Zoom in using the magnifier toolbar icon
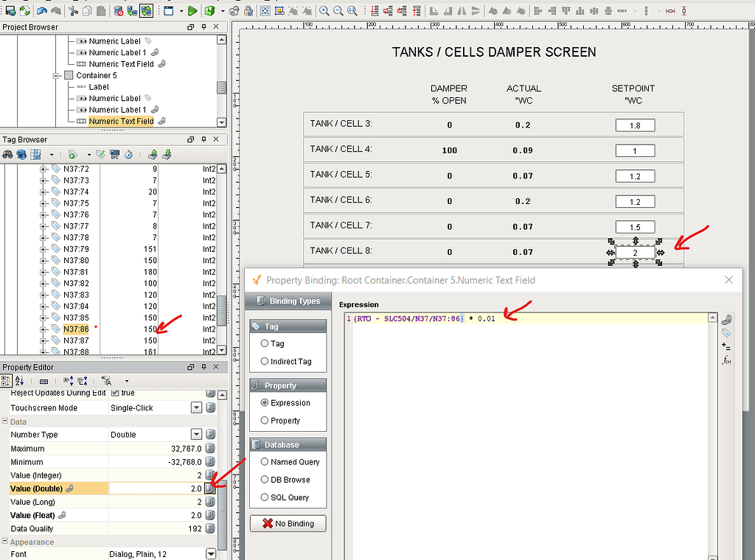 324,11
